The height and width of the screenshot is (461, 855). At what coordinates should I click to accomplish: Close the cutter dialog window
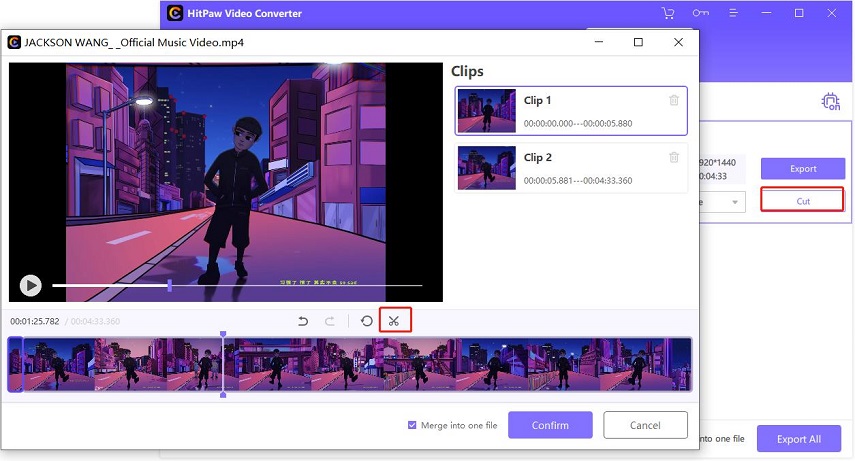coord(678,42)
